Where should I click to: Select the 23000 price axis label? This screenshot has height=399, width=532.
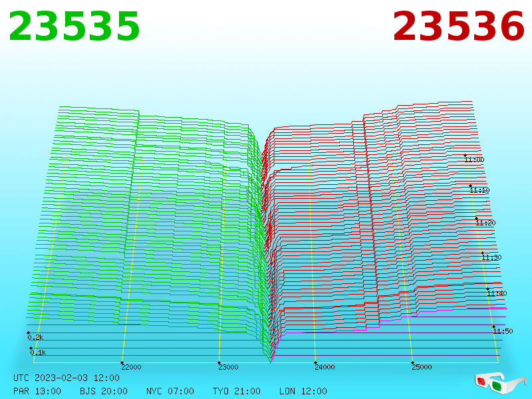228,367
